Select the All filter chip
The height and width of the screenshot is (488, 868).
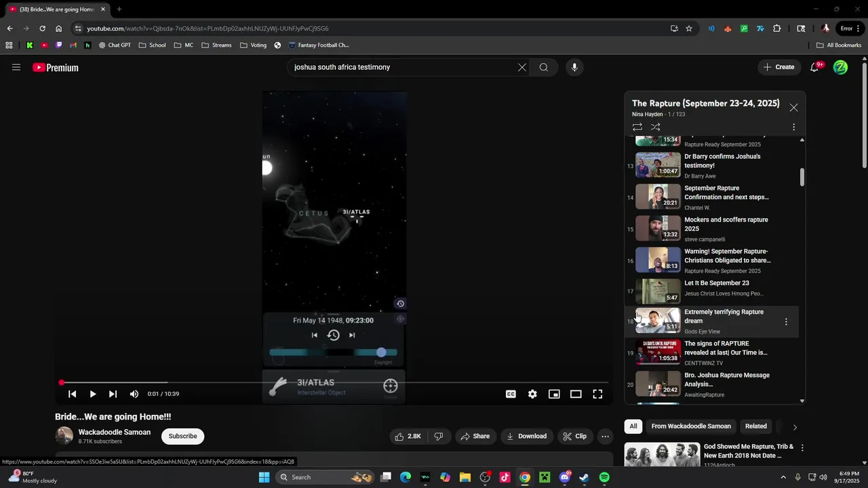(633, 426)
